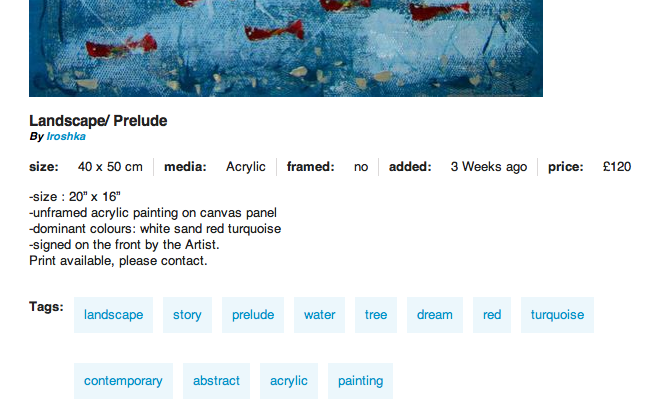Open the prelude tag

coord(253,315)
